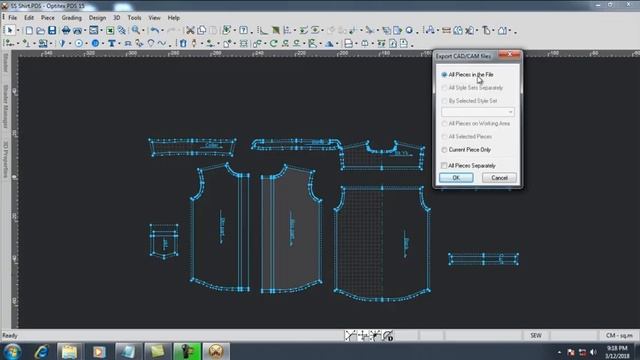Click the round sphere icon in top toolbar

(409, 30)
